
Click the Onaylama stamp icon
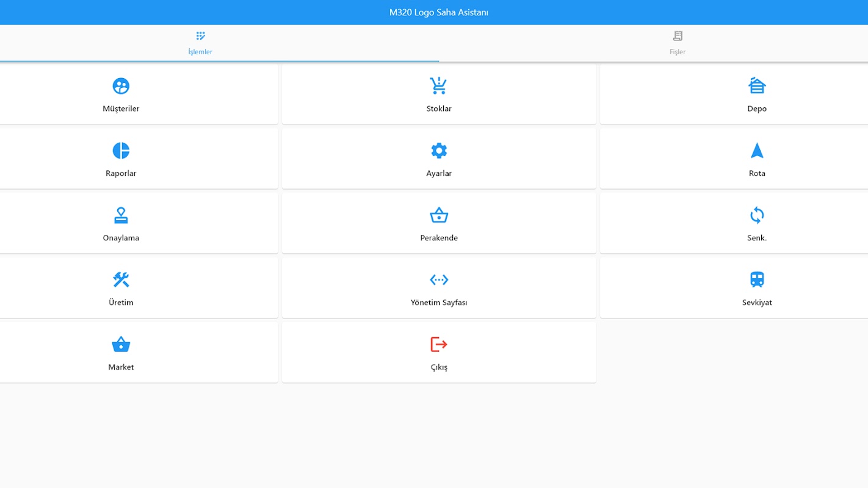click(121, 215)
